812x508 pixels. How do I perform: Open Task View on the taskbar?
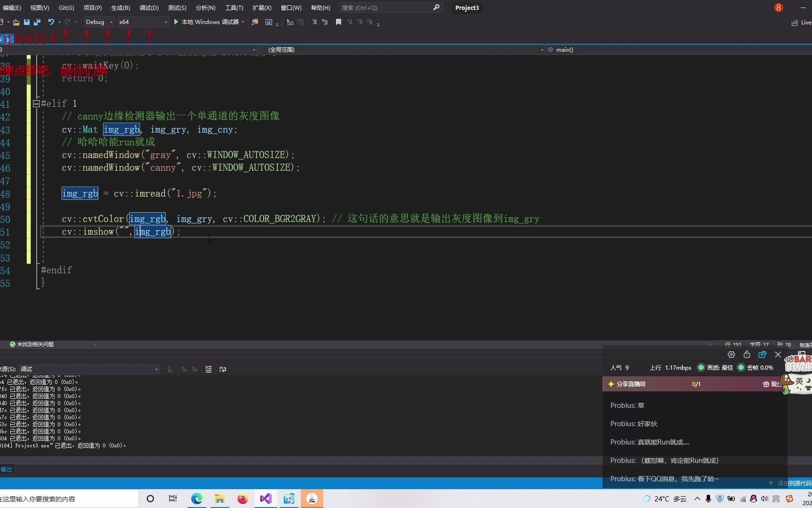tap(173, 499)
